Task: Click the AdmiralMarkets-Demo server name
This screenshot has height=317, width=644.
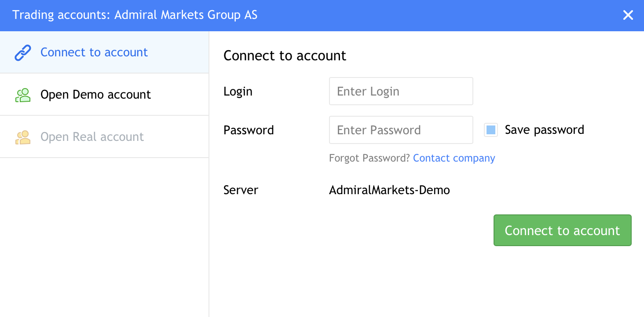Action: pos(389,190)
